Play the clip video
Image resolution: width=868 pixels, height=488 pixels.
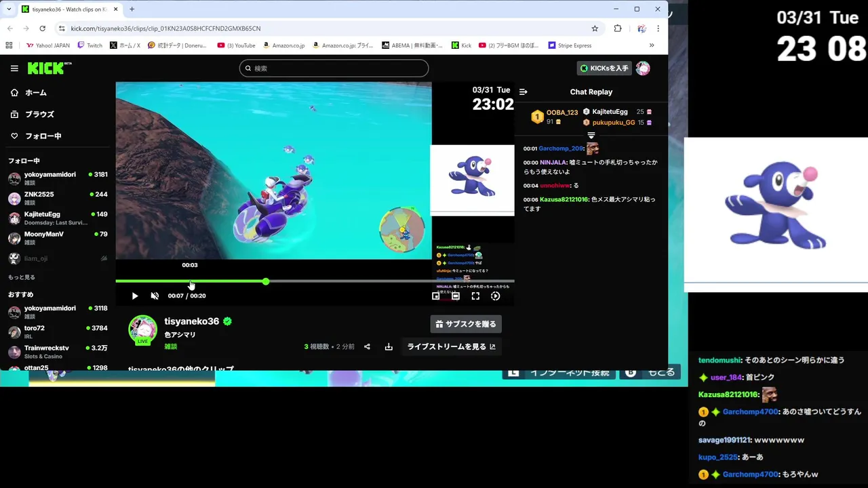click(134, 296)
